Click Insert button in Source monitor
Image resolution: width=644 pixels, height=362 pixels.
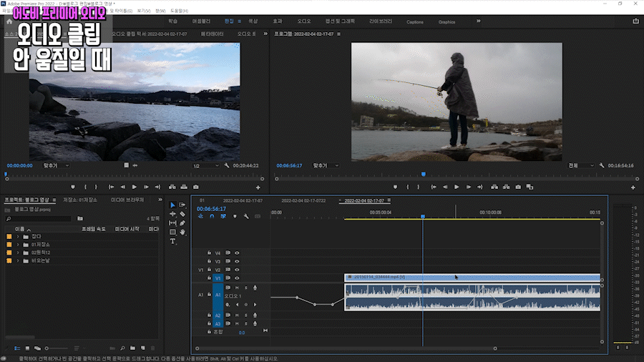[172, 187]
